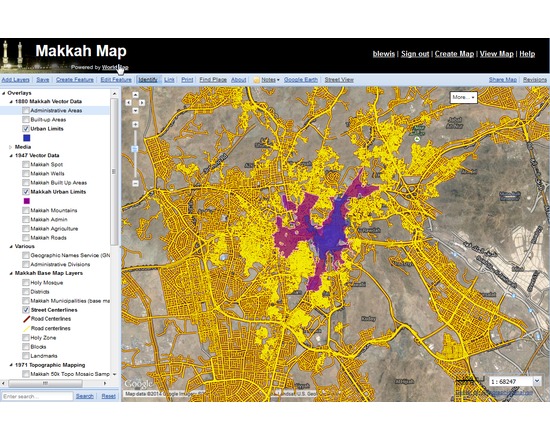Click the left arrow of the horizontal scrollbar
This screenshot has width=550, height=440.
click(3, 384)
